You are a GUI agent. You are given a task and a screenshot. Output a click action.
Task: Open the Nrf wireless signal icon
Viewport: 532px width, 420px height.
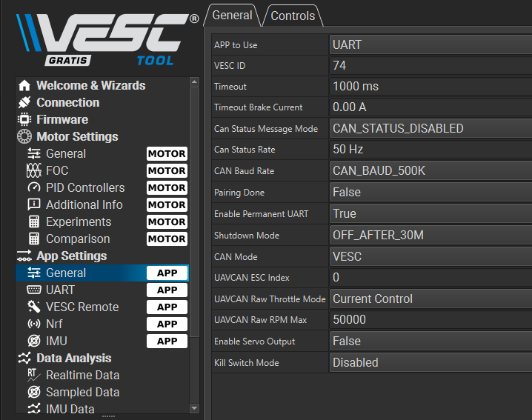34,324
